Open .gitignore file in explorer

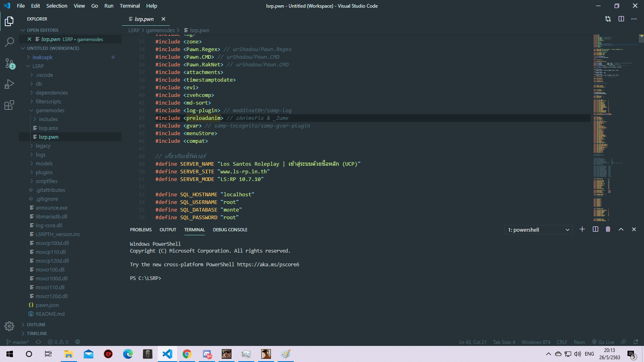pyautogui.click(x=70, y=199)
